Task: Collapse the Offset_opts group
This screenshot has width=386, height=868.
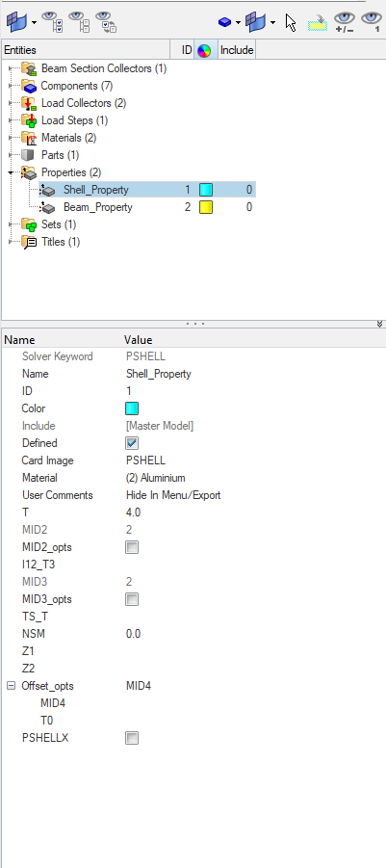Action: pyautogui.click(x=11, y=686)
